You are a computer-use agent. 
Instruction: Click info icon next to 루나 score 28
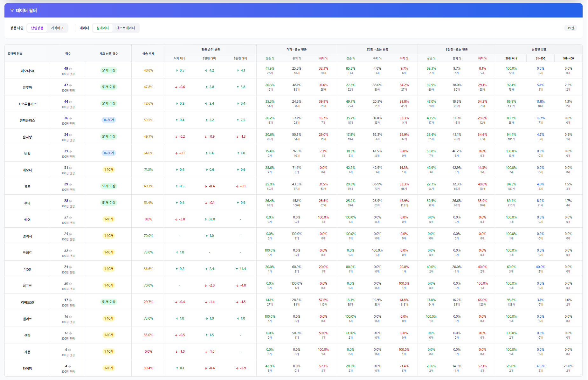click(71, 201)
